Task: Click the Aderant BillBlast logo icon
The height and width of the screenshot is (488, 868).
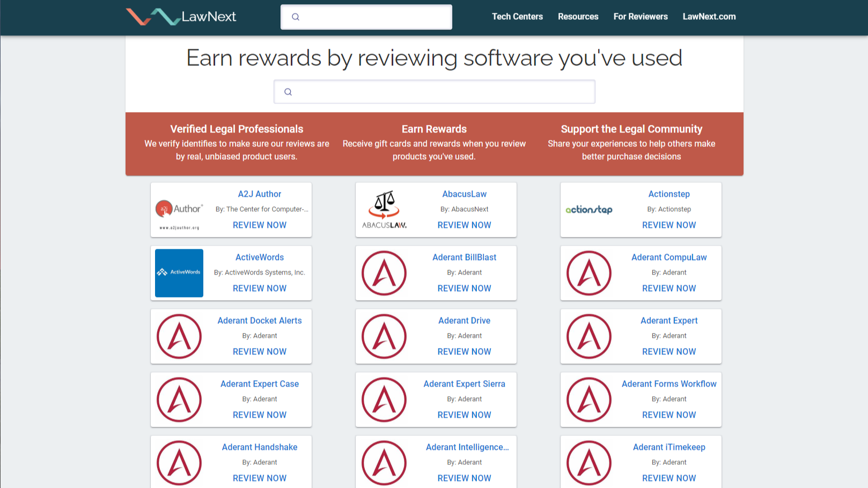Action: click(x=384, y=273)
